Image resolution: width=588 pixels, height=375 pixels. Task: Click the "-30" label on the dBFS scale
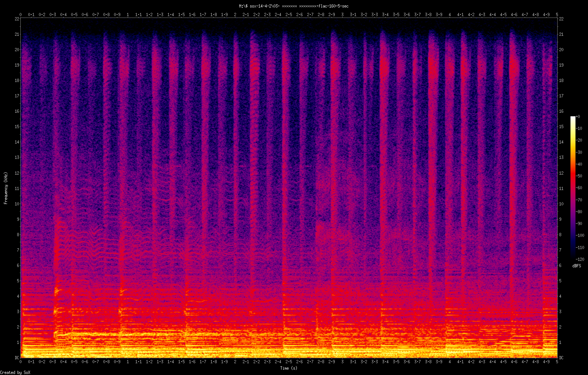579,152
